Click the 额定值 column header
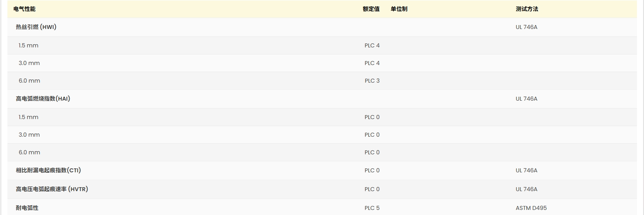Image resolution: width=644 pixels, height=215 pixels. coord(371,9)
